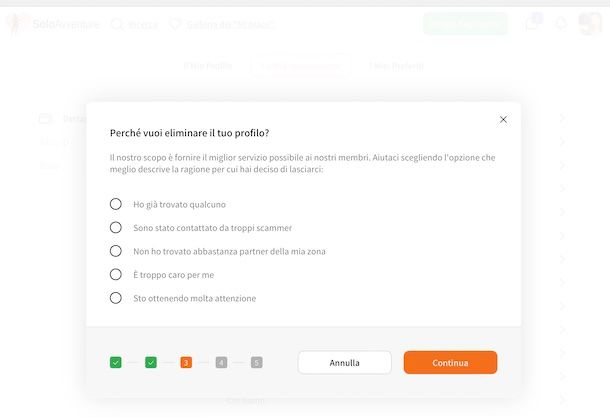Close the delete profile dialog
610x417 pixels.
[x=503, y=119]
